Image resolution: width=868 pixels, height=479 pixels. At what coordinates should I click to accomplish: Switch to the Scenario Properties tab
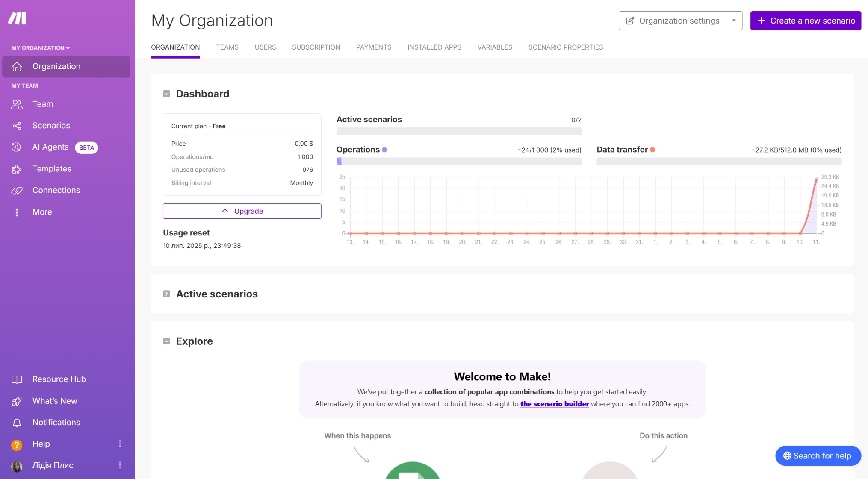point(566,47)
